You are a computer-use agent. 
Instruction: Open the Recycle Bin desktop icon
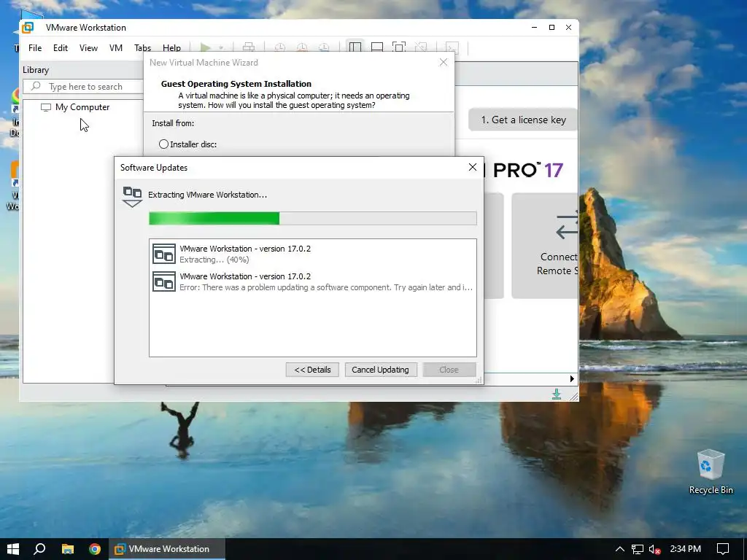point(711,472)
